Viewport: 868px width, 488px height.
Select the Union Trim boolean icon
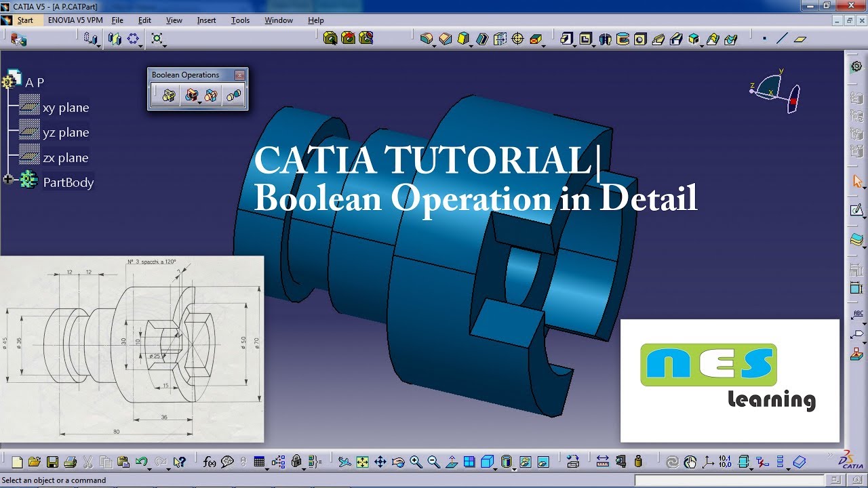(212, 96)
